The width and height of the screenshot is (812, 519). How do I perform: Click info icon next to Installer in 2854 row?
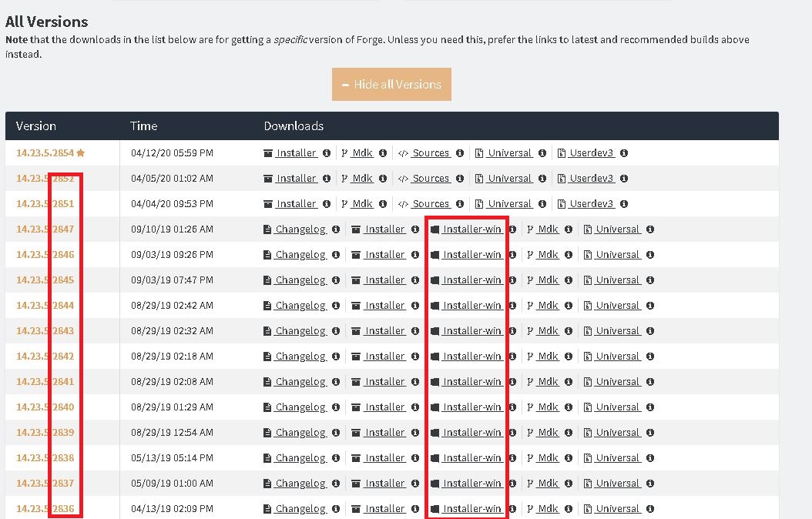coord(326,153)
